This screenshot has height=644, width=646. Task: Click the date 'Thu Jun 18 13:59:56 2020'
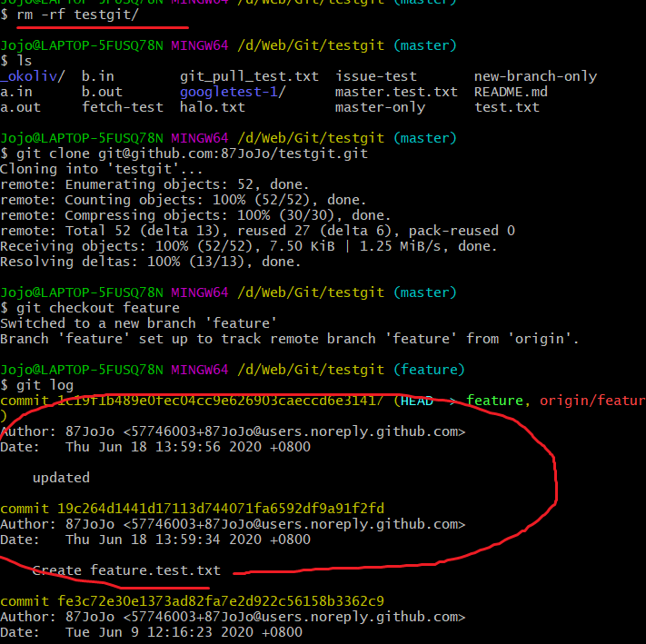pos(164,447)
